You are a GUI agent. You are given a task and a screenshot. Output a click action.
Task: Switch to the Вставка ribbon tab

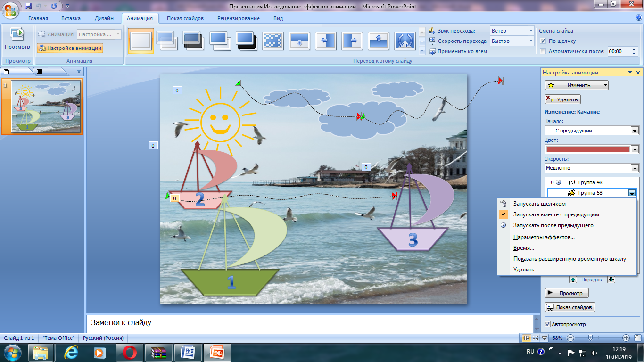tap(71, 18)
